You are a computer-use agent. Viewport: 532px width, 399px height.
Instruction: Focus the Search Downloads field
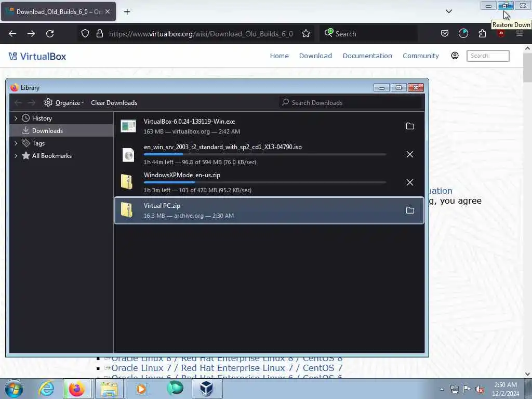[351, 102]
